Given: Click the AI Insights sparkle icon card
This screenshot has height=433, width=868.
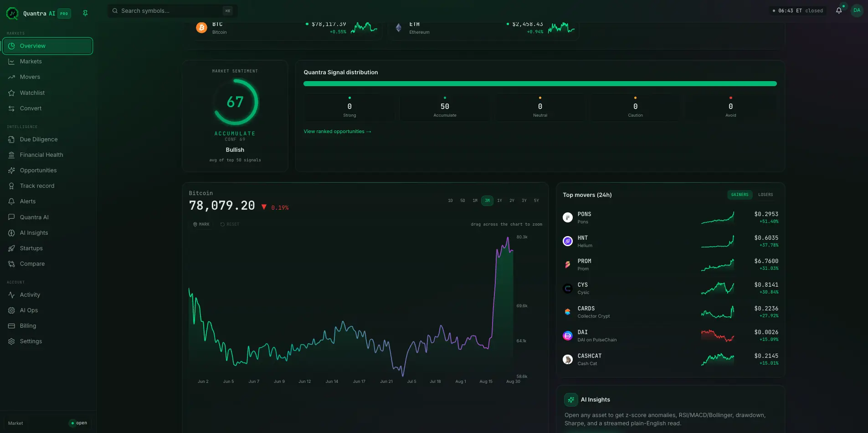Looking at the screenshot, I should [x=571, y=400].
